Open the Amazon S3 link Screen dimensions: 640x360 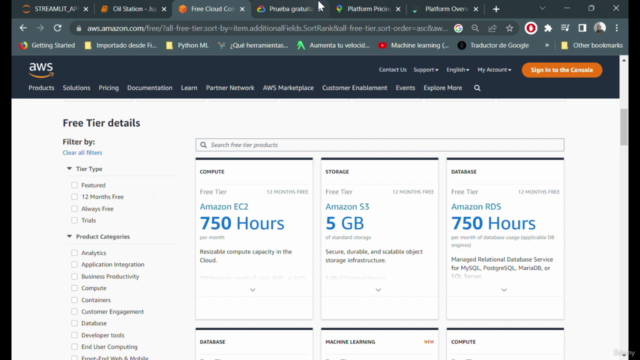click(x=347, y=207)
